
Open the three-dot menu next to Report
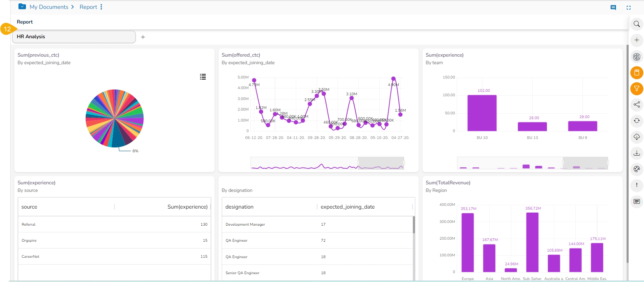101,7
